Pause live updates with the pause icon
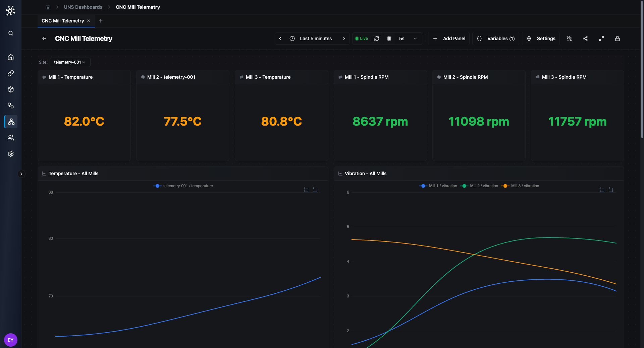Viewport: 644px width, 348px height. (x=389, y=39)
